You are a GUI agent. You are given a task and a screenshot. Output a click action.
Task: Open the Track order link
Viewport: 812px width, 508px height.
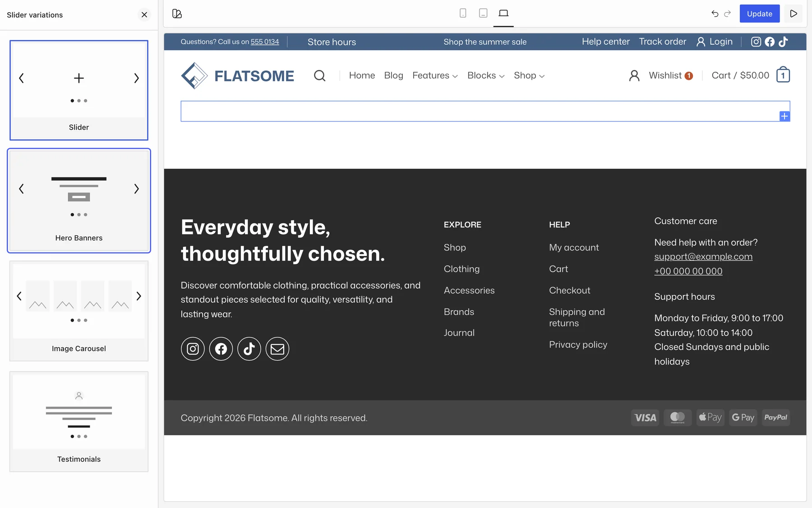coord(662,42)
